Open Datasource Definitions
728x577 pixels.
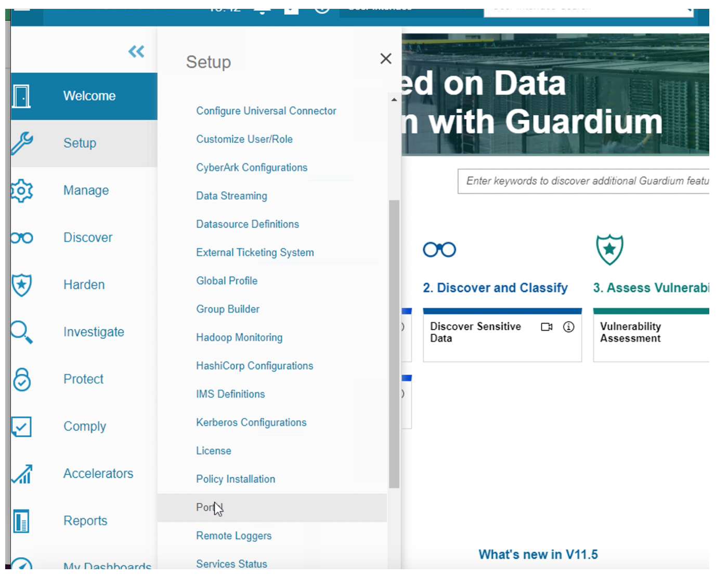(x=248, y=225)
